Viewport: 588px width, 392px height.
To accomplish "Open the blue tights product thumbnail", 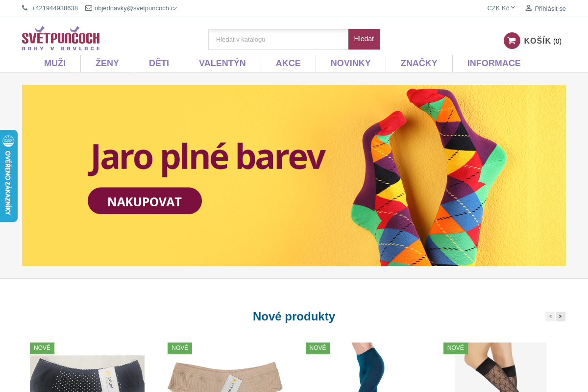I will (x=363, y=367).
